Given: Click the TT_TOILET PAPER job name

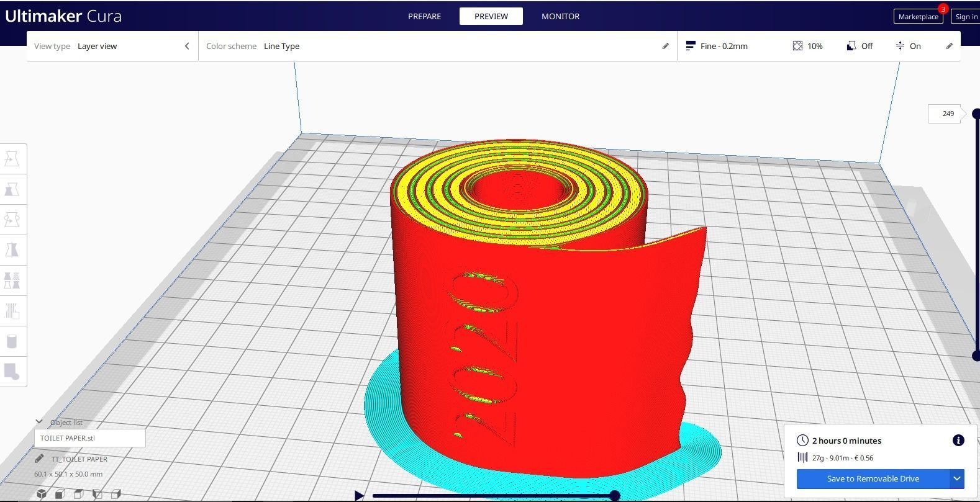Looking at the screenshot, I should (79, 459).
